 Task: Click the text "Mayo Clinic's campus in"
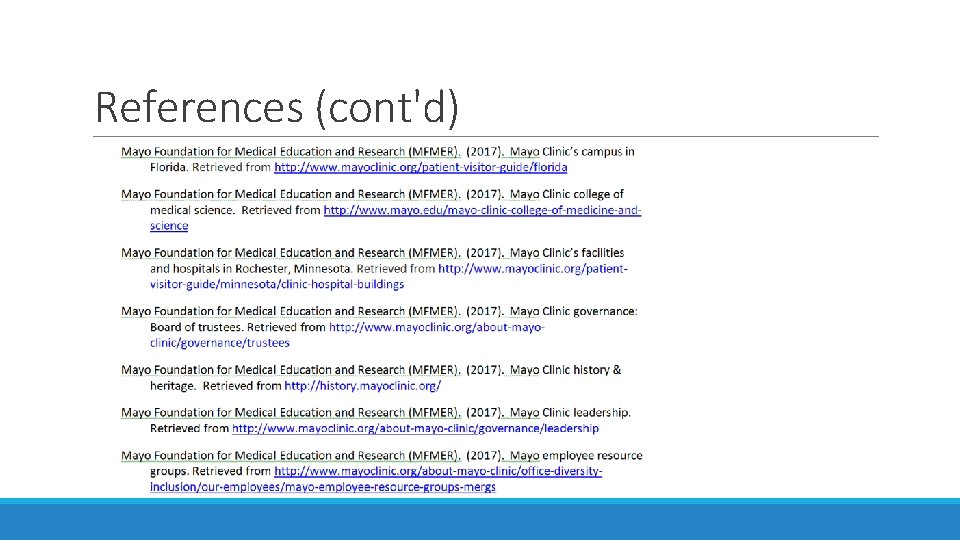point(572,152)
